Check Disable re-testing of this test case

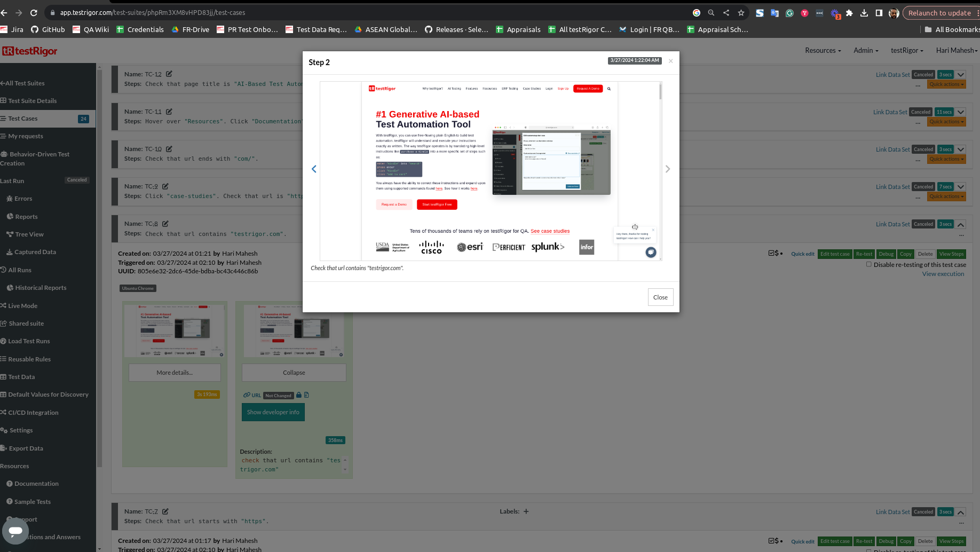869,264
